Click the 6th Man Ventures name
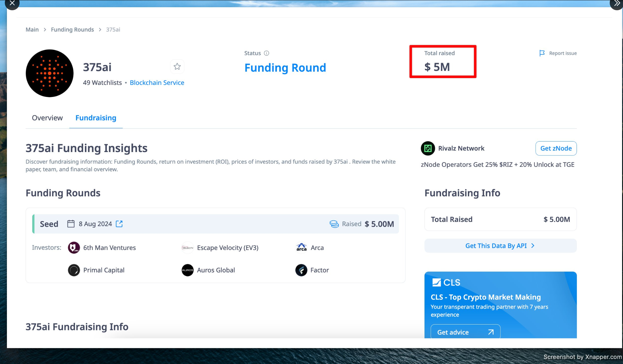The width and height of the screenshot is (623, 364). point(109,247)
